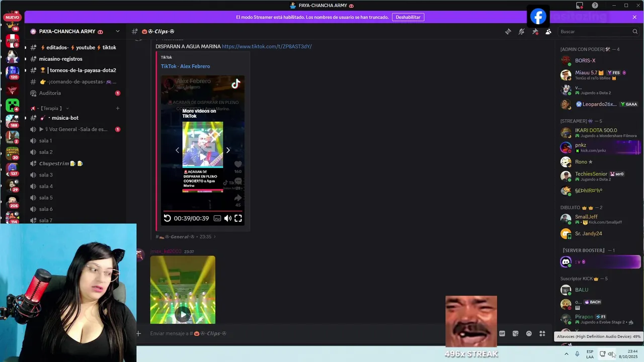
Task: Open the sticker picker
Action: (x=516, y=333)
